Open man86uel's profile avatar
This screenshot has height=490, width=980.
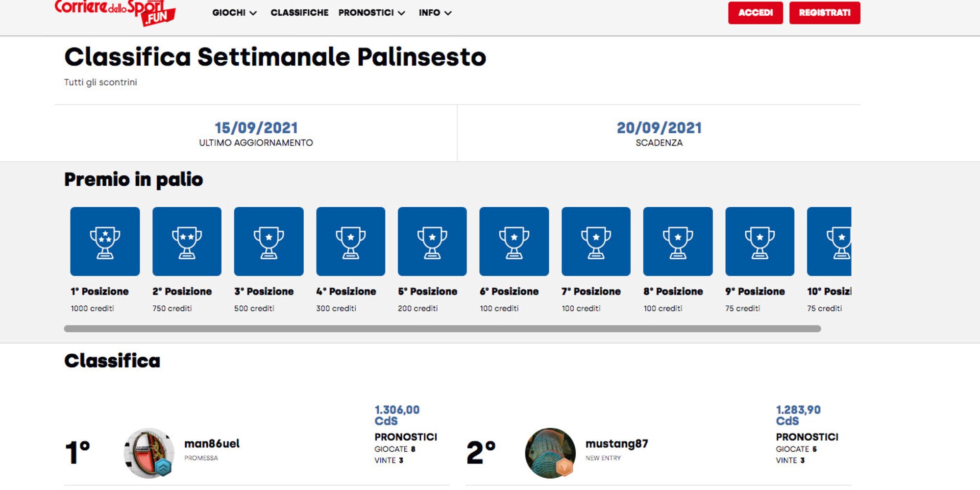click(149, 453)
